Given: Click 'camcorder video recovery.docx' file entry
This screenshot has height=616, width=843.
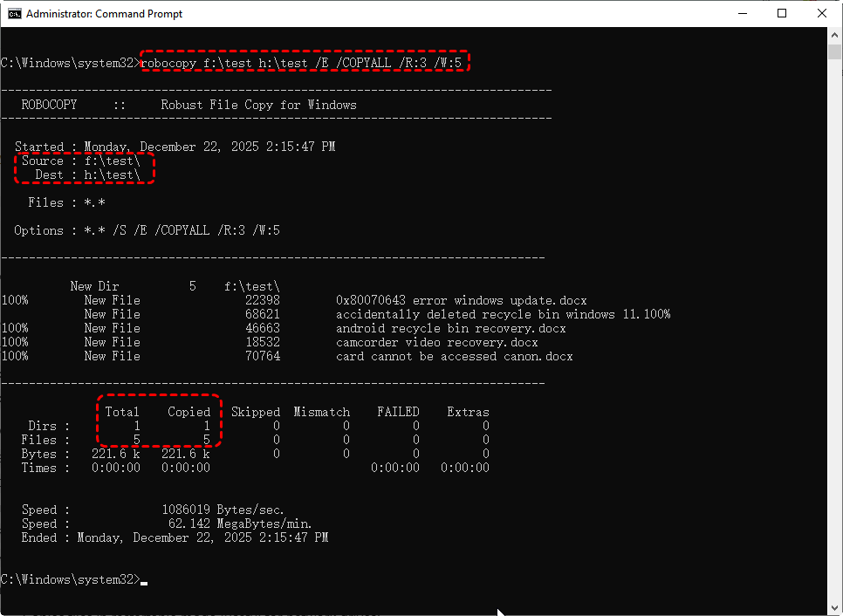Looking at the screenshot, I should pyautogui.click(x=436, y=342).
